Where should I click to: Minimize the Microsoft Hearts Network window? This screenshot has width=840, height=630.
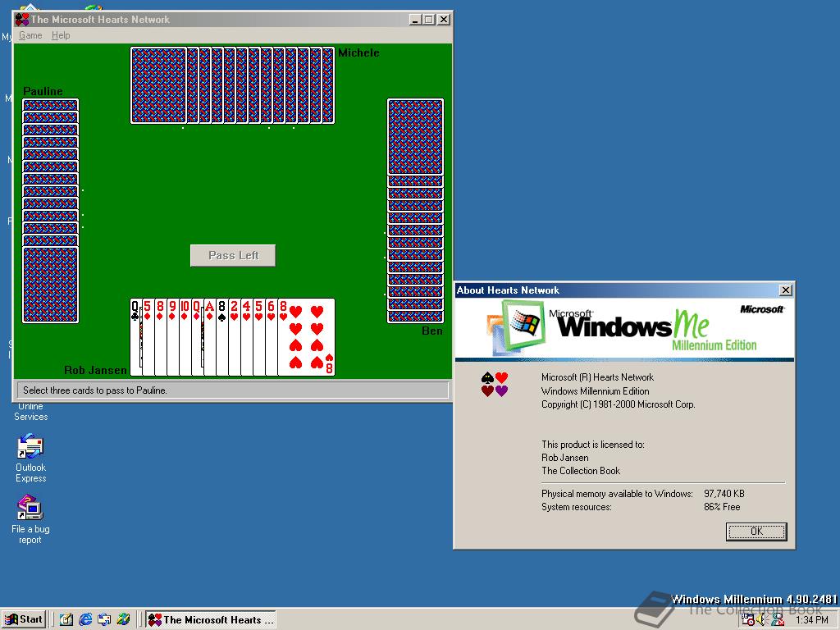coord(415,20)
